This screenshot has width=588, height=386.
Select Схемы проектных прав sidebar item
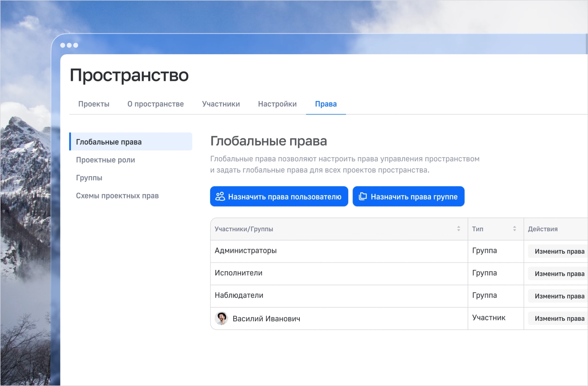(117, 196)
